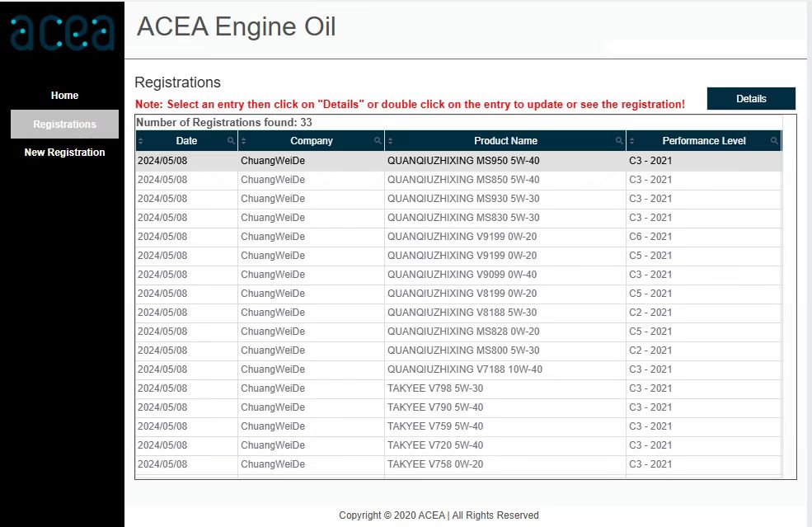Open search filter in Date column
The width and height of the screenshot is (812, 527).
[231, 140]
